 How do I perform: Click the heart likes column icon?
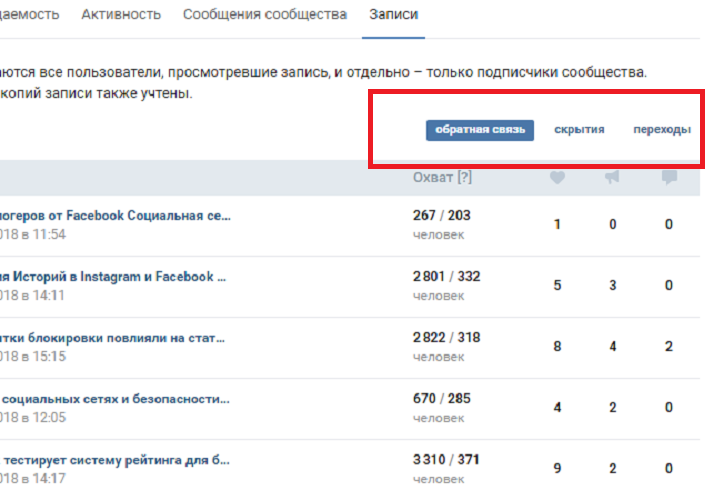pos(557,177)
